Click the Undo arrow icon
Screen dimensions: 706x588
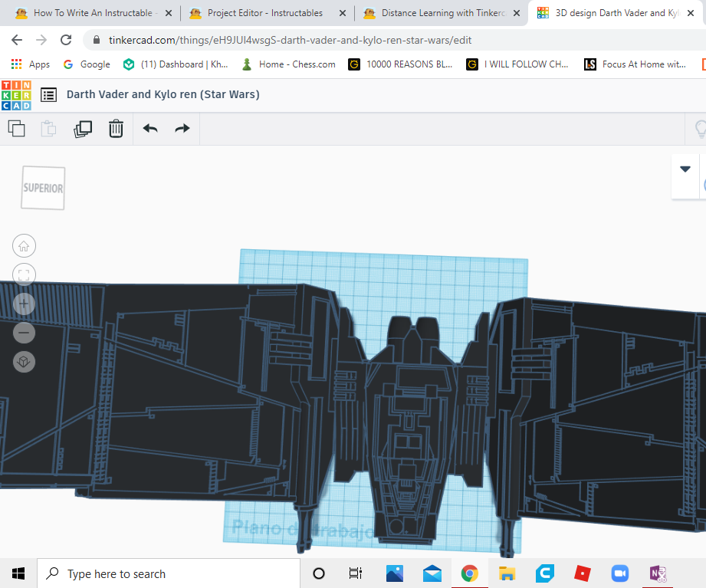pyautogui.click(x=150, y=129)
